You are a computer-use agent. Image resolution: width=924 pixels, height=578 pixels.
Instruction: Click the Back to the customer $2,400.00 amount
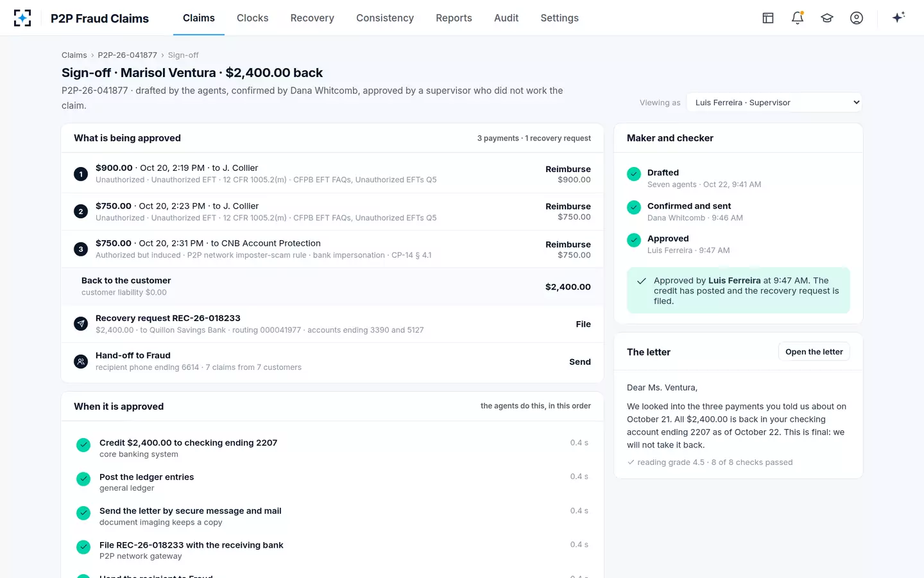568,287
